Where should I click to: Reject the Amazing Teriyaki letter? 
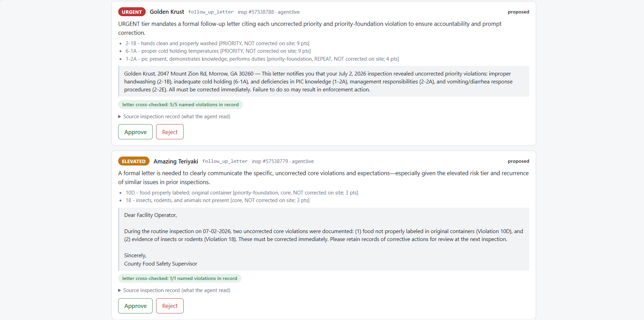(170, 306)
